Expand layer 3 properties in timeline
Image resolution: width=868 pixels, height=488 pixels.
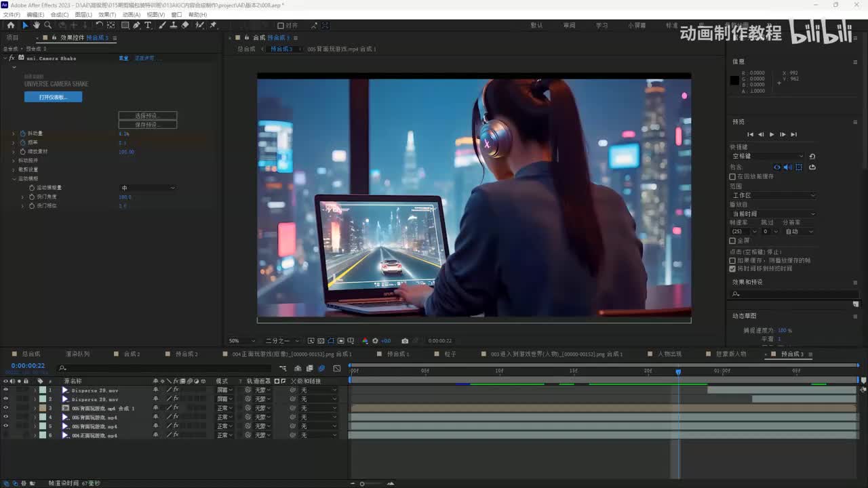tap(35, 409)
